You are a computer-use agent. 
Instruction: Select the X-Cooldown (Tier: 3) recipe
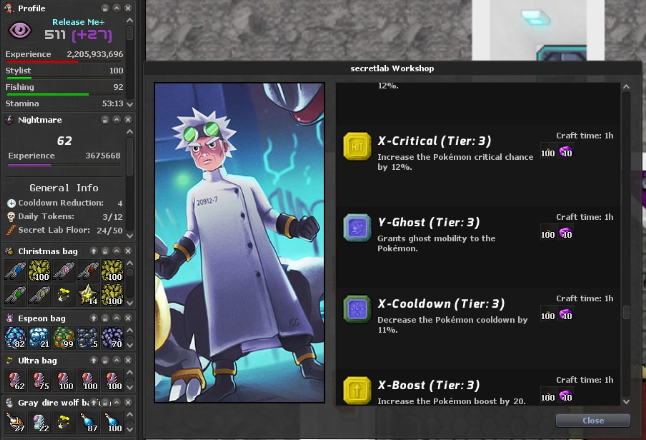pyautogui.click(x=478, y=328)
